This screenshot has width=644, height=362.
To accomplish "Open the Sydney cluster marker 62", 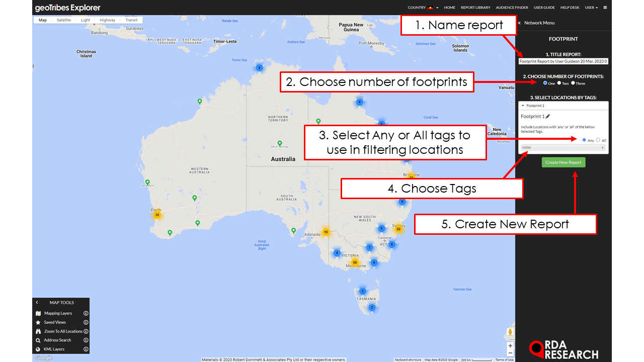I will tap(398, 229).
